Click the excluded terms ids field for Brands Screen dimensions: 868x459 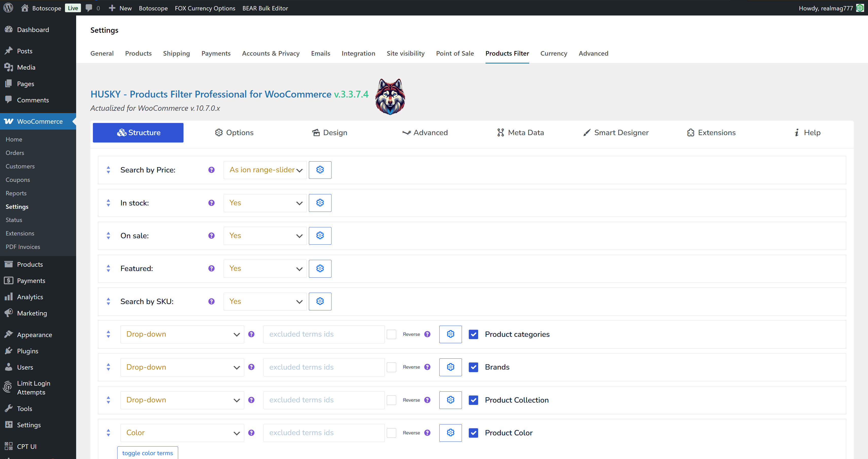323,367
